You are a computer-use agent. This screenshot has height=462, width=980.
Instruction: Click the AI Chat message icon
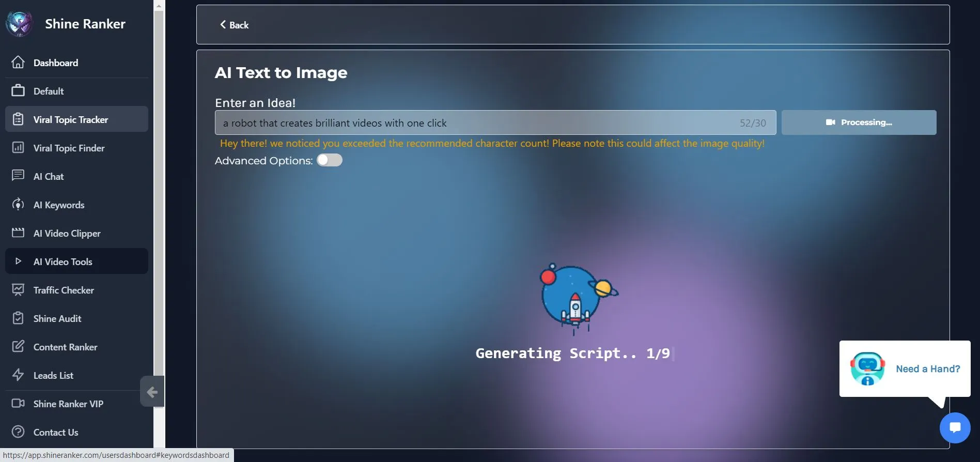click(18, 176)
